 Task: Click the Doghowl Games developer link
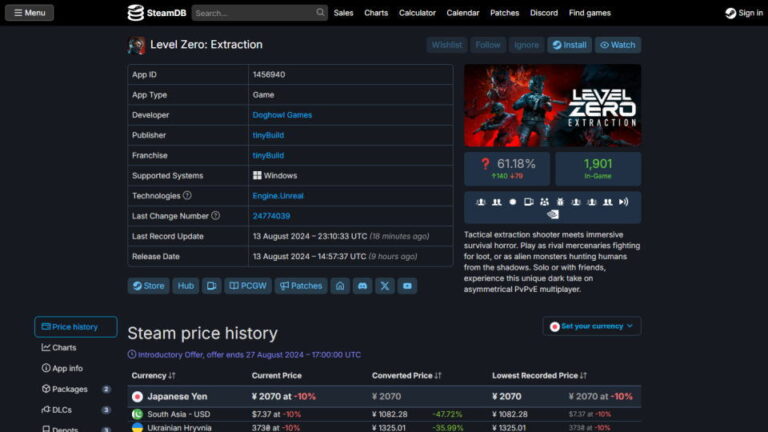click(282, 115)
